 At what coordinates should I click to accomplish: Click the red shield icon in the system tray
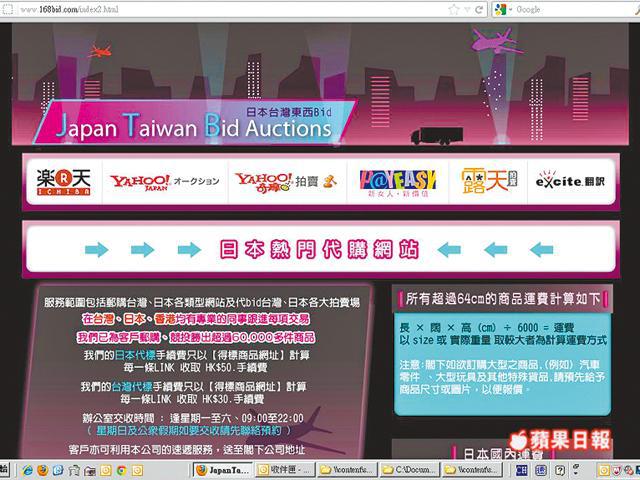(x=617, y=470)
